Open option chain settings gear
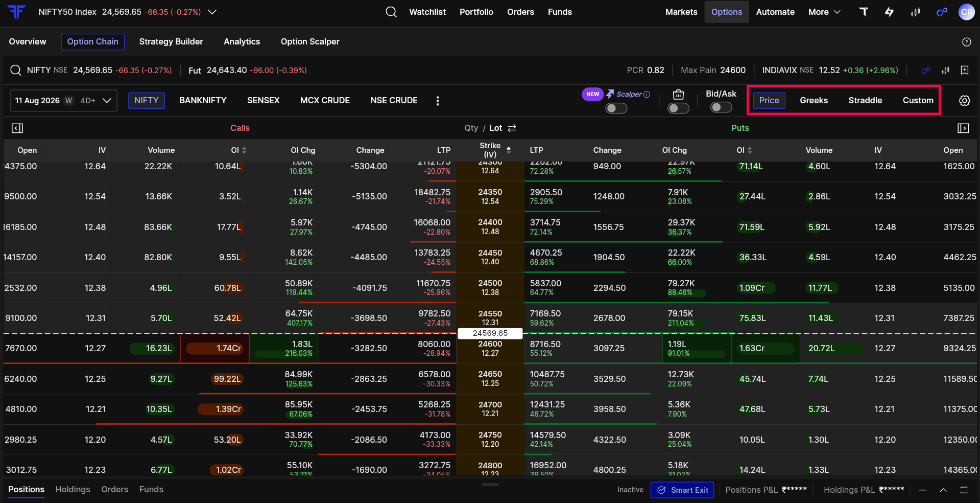 click(964, 101)
